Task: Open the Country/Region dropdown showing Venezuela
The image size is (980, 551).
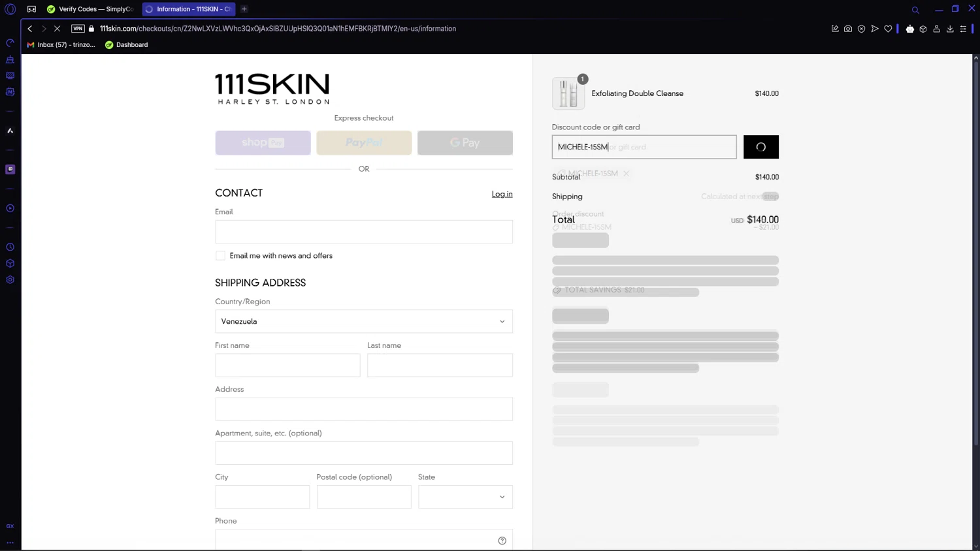Action: 364,321
